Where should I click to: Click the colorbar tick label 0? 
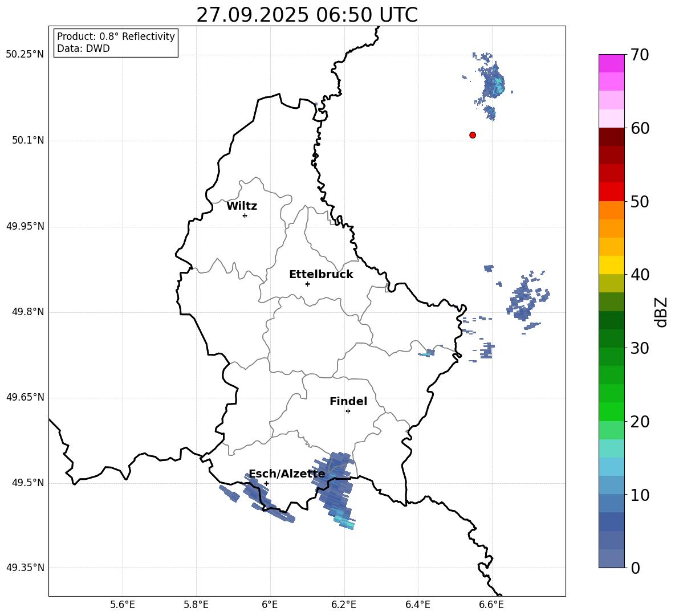pos(635,568)
